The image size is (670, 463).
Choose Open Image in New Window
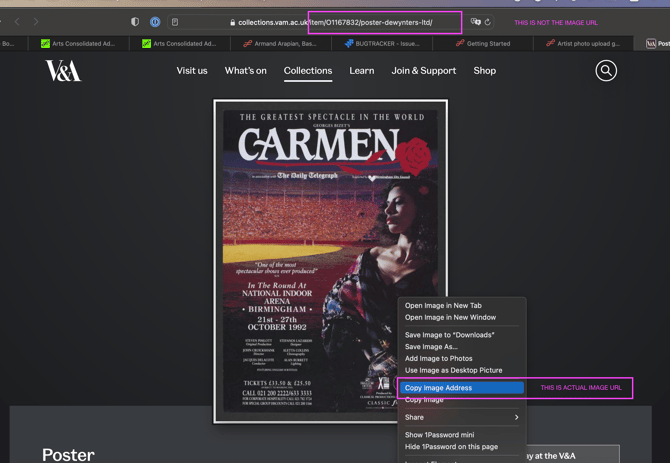(461, 317)
